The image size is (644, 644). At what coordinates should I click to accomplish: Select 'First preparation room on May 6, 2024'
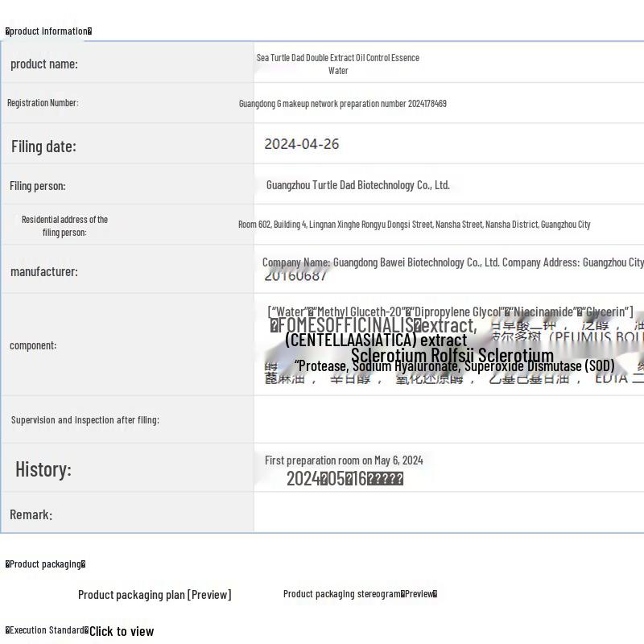tap(344, 460)
